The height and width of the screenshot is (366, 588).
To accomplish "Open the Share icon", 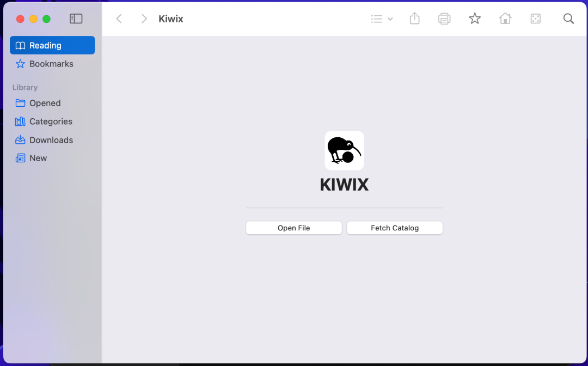I will 414,19.
